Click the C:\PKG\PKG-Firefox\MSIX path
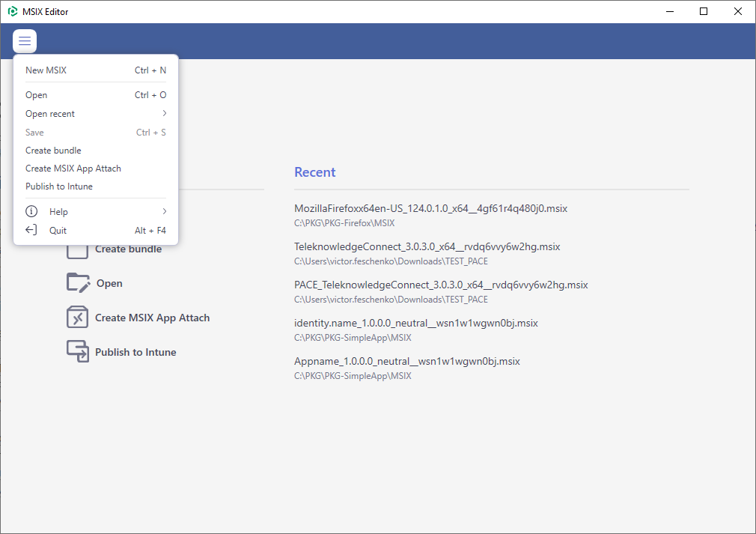 [x=344, y=223]
